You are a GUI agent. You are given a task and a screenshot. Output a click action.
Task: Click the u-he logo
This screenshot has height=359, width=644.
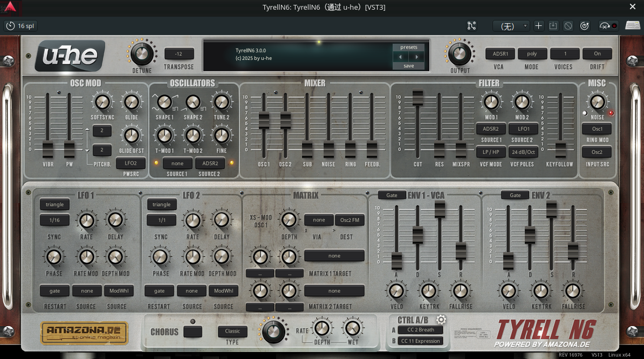[x=70, y=55]
